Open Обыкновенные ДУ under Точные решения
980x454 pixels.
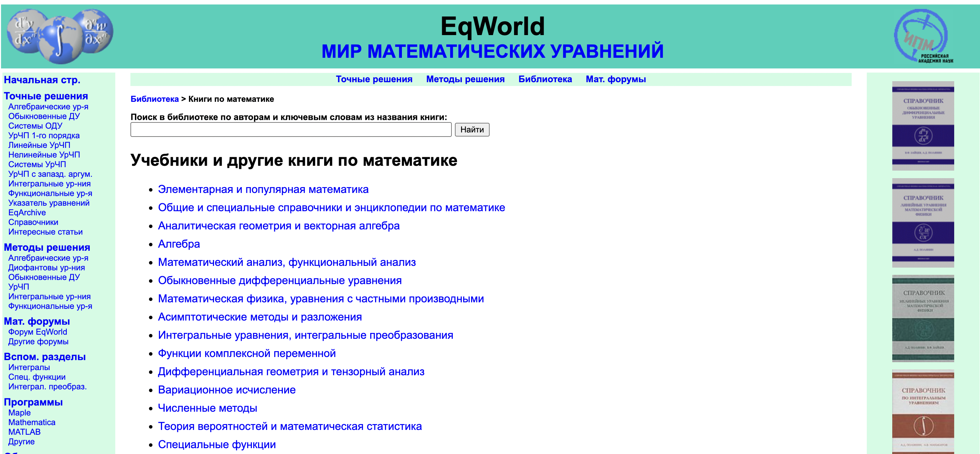point(44,116)
